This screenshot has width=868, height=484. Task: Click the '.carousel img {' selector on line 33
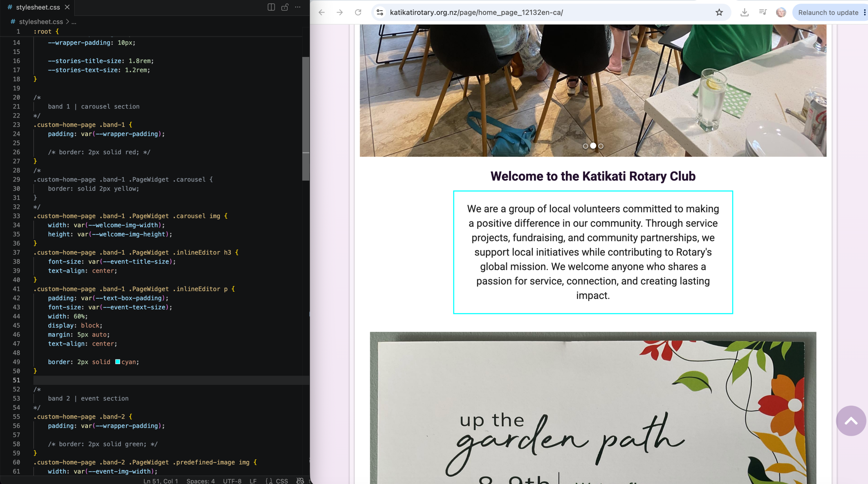[x=130, y=216]
